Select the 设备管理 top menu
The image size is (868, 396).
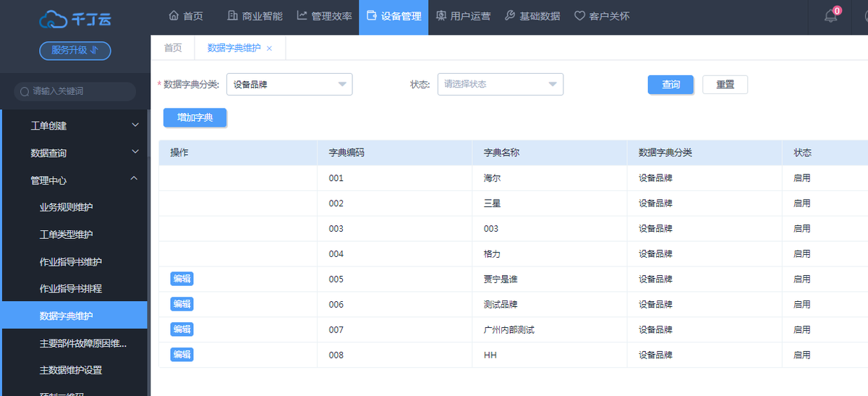click(393, 16)
